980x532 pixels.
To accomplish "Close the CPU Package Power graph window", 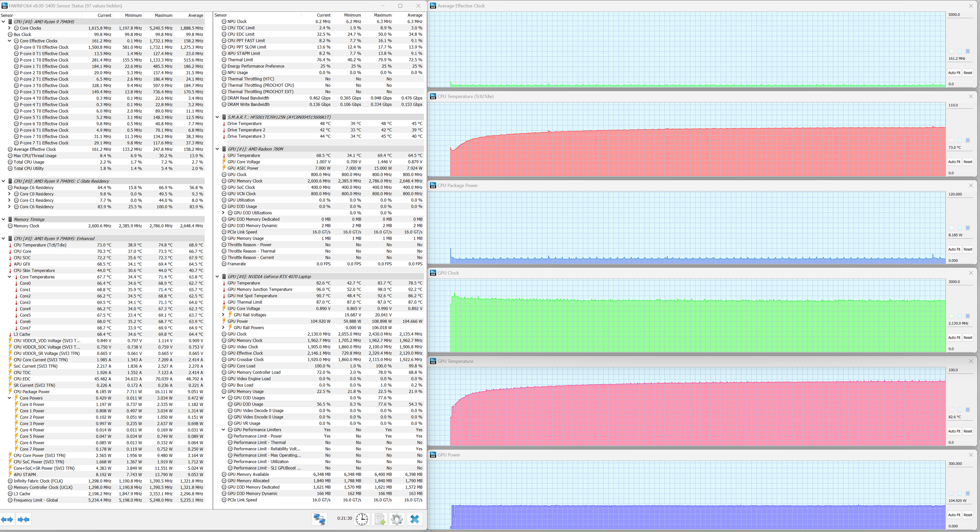I will [971, 185].
